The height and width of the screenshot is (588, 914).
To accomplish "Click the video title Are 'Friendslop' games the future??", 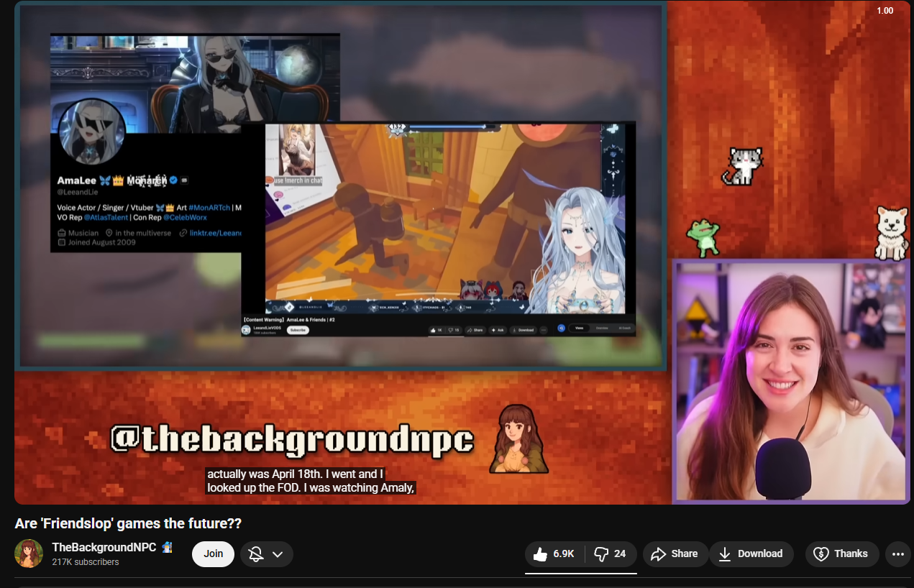I will pos(128,523).
